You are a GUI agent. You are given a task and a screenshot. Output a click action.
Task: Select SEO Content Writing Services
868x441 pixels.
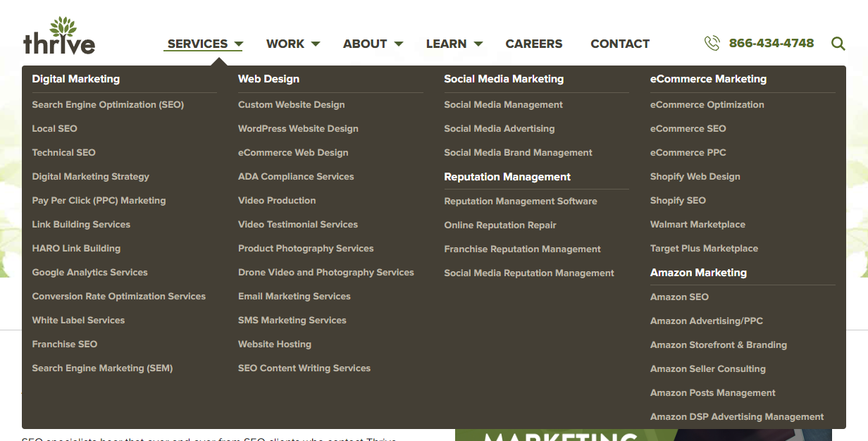click(x=304, y=368)
